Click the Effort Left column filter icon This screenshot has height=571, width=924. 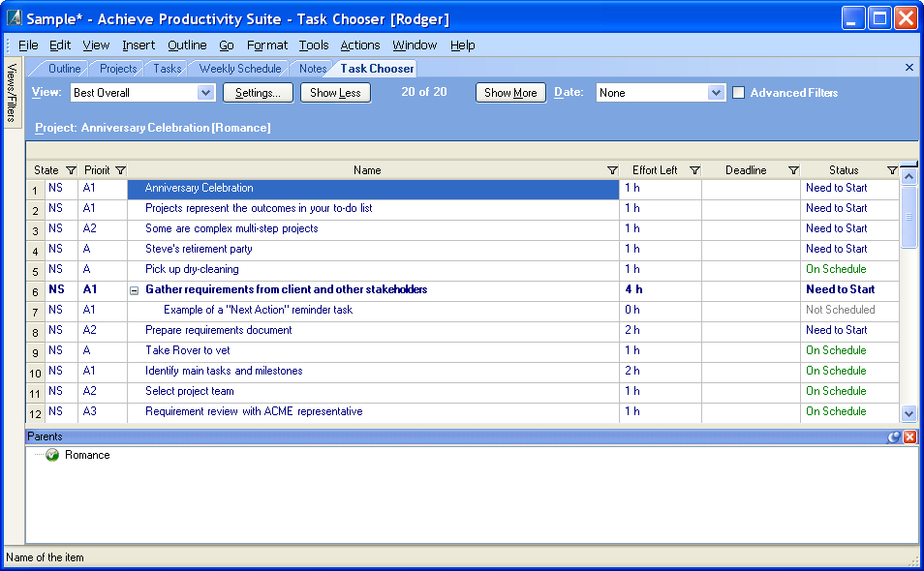(x=694, y=170)
